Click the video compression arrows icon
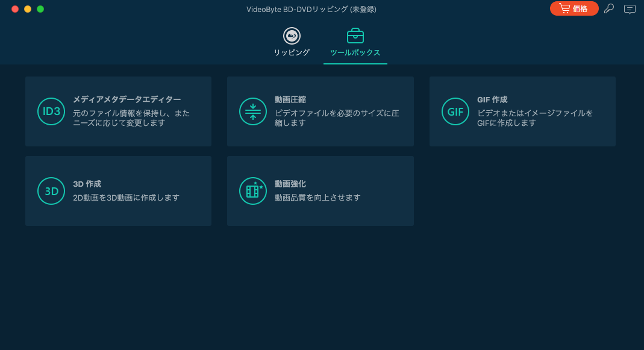Viewport: 644px width, 350px height. pyautogui.click(x=253, y=111)
